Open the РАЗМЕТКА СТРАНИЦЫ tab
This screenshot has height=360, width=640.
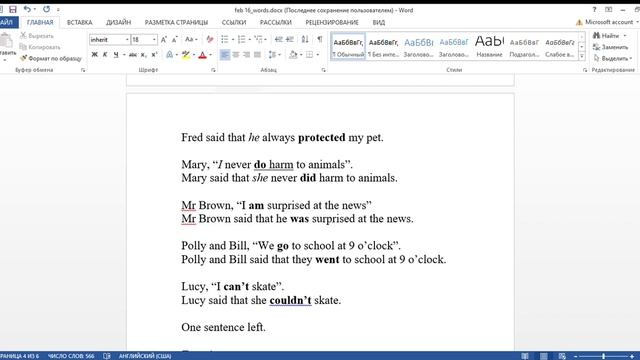[x=176, y=22]
